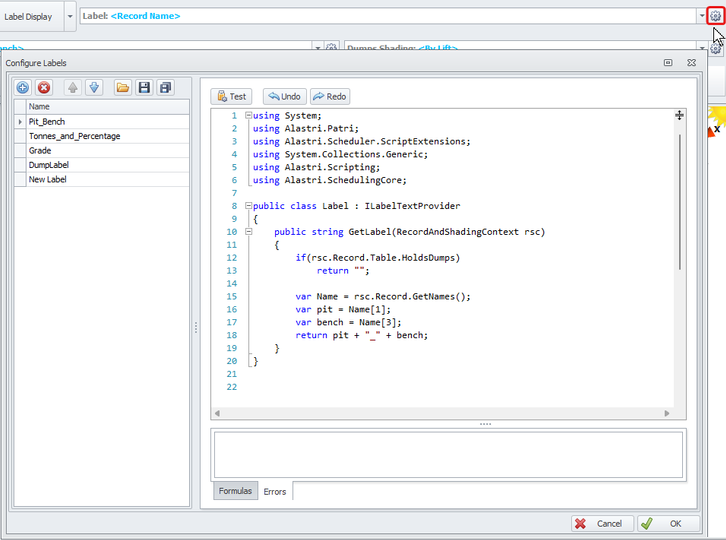Open the Label Display dropdown arrow

pyautogui.click(x=70, y=16)
